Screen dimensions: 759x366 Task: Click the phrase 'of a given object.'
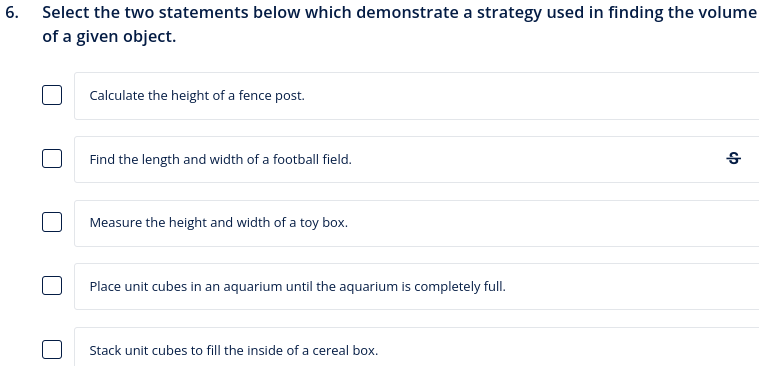[x=109, y=36]
